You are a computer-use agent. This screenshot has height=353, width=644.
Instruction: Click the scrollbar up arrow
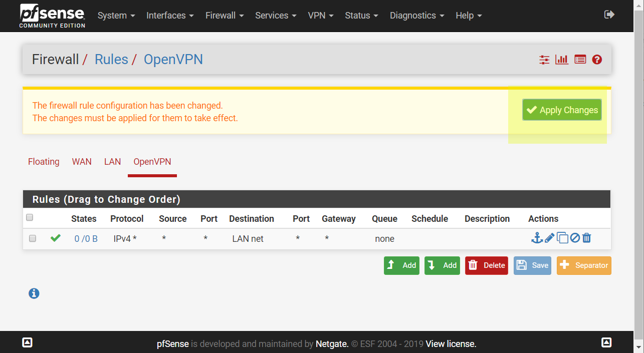click(x=639, y=5)
